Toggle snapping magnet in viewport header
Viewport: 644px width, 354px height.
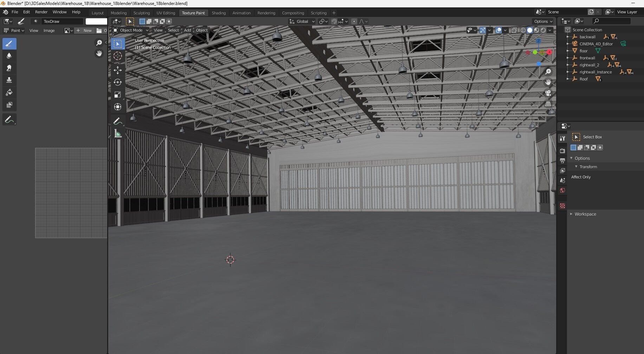pos(334,21)
